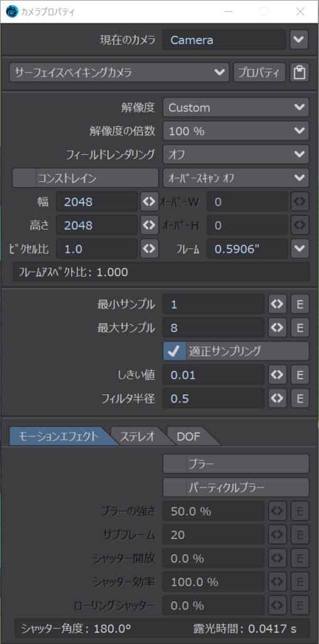Open the 解像度 Custom dropdown
This screenshot has height=644, width=319.
tap(235, 108)
